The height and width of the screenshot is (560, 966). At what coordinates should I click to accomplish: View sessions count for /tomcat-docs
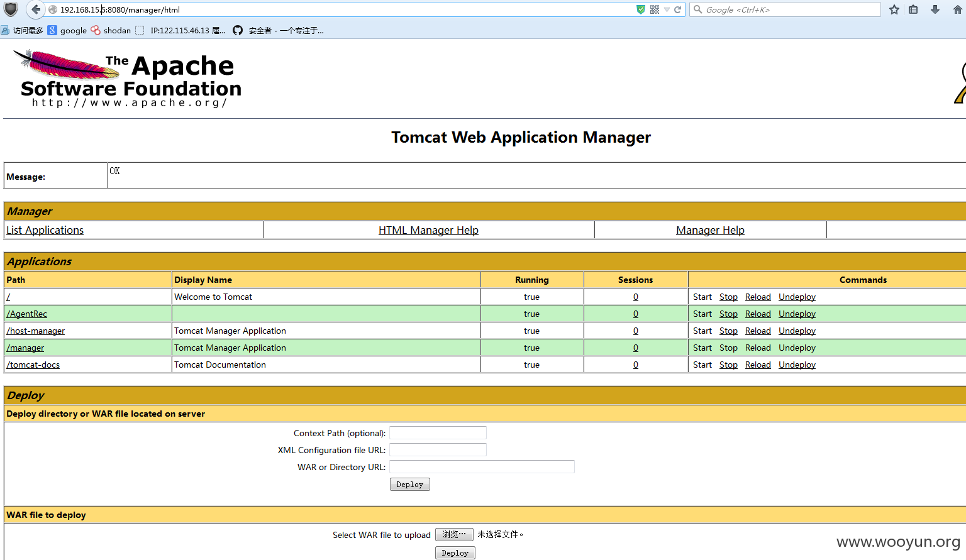click(636, 365)
